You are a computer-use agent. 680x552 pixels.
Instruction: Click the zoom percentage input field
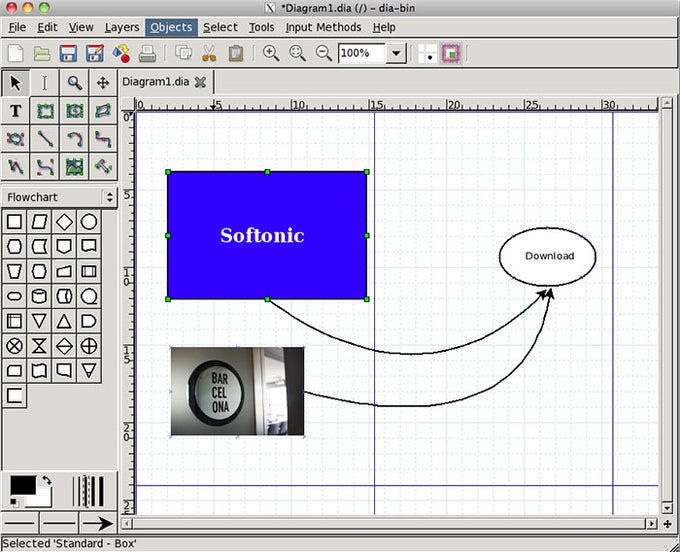[361, 53]
